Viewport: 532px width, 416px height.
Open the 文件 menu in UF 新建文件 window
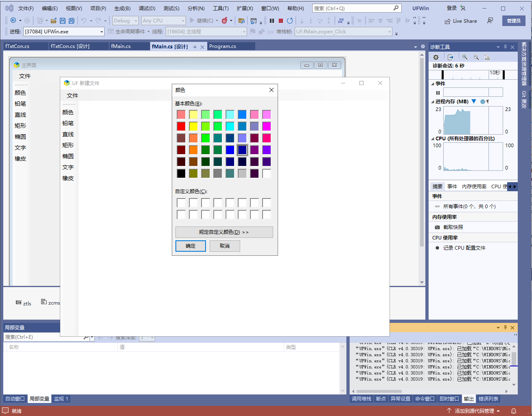tap(72, 96)
